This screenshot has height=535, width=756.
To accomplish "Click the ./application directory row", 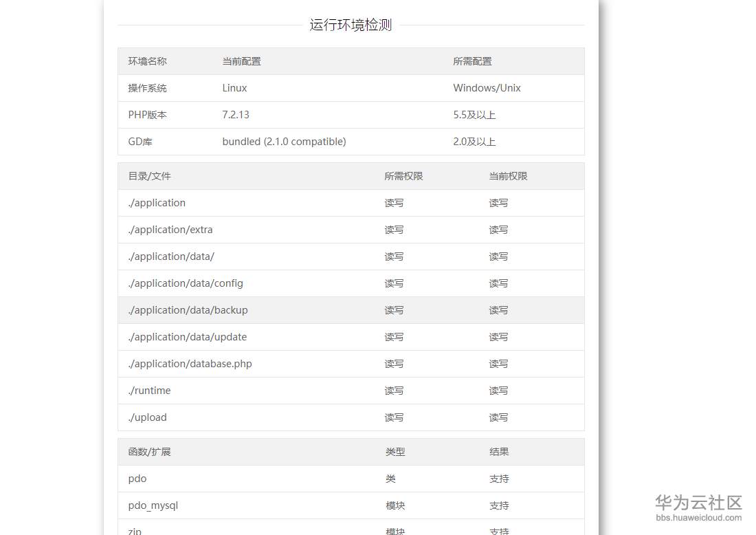I will pyautogui.click(x=351, y=203).
